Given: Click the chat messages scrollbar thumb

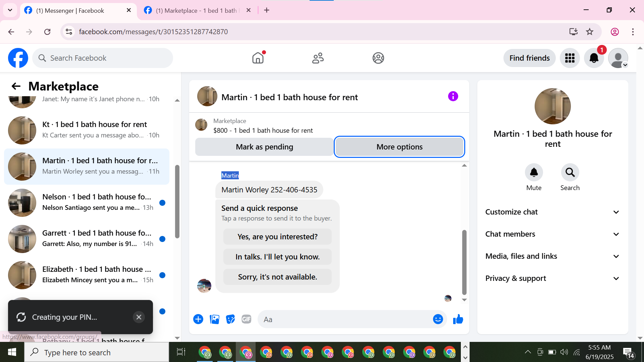Looking at the screenshot, I should [x=464, y=262].
